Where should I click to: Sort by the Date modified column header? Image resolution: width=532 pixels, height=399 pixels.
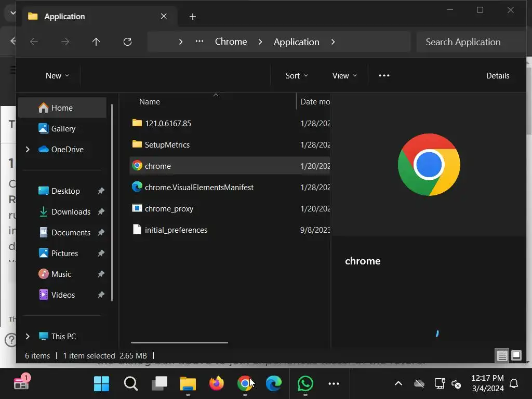coord(314,102)
